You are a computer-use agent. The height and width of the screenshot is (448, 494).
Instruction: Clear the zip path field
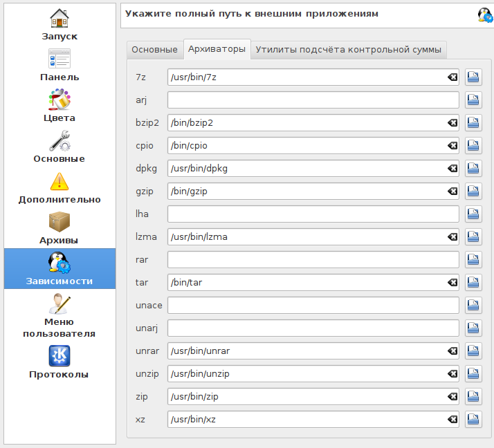click(x=452, y=397)
